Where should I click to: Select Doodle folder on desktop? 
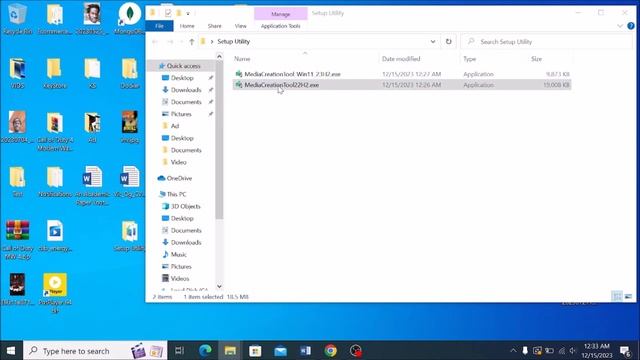point(130,73)
